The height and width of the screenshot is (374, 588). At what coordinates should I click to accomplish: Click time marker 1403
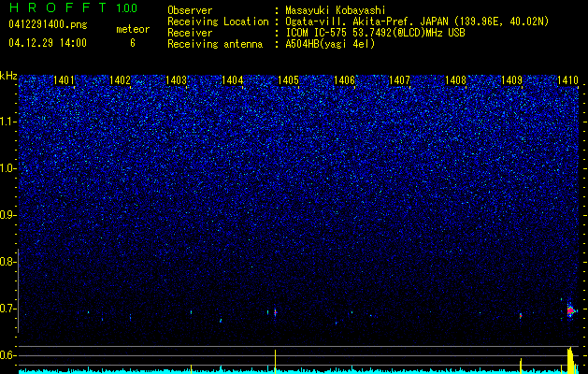(x=176, y=79)
